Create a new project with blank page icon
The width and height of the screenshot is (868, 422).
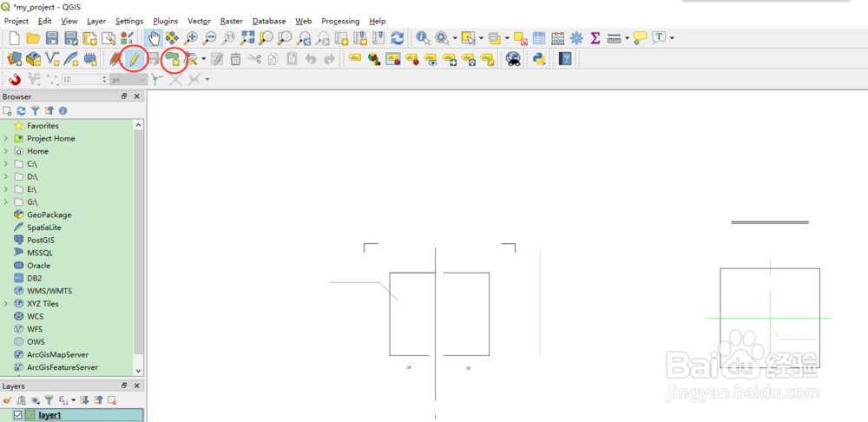click(x=15, y=37)
